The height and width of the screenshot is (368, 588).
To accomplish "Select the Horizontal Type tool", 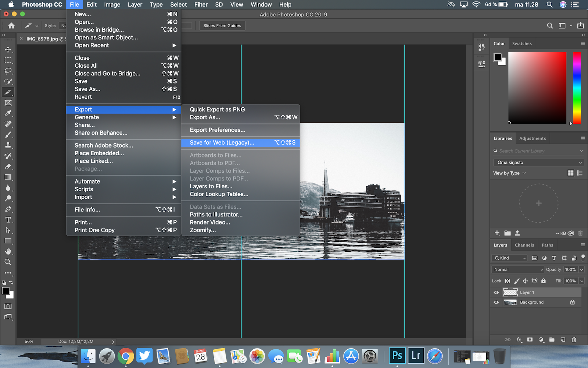I will (x=8, y=220).
